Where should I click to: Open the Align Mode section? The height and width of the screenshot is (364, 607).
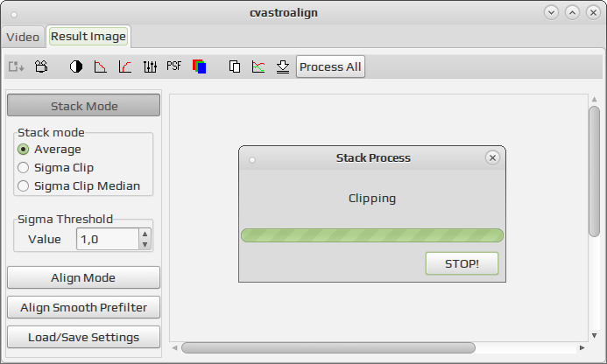(83, 277)
